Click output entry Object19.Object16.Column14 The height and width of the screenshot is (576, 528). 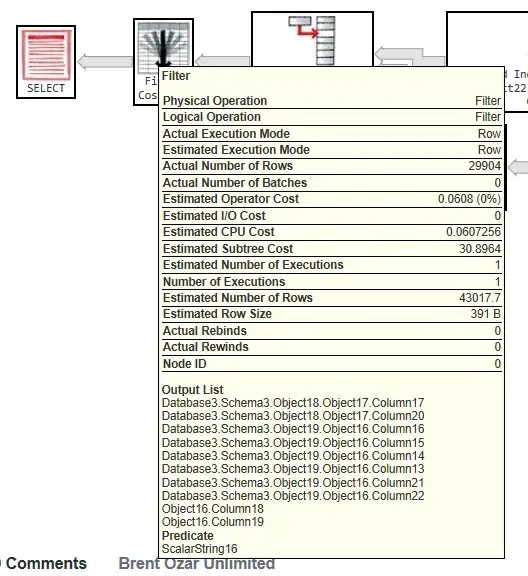click(293, 456)
